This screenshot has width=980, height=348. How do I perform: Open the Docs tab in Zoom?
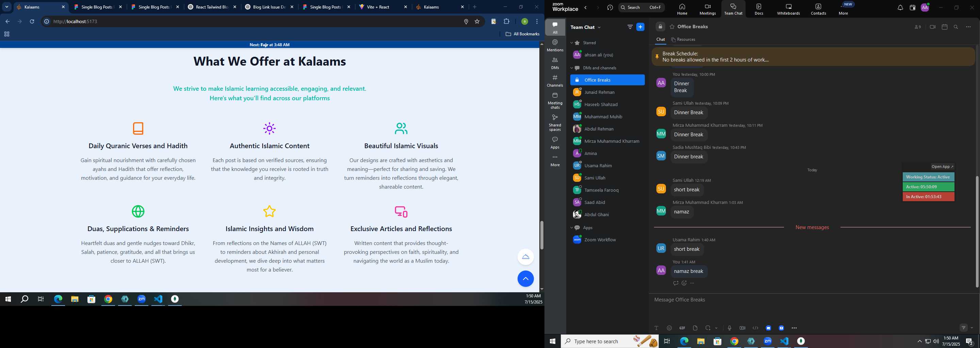(759, 9)
